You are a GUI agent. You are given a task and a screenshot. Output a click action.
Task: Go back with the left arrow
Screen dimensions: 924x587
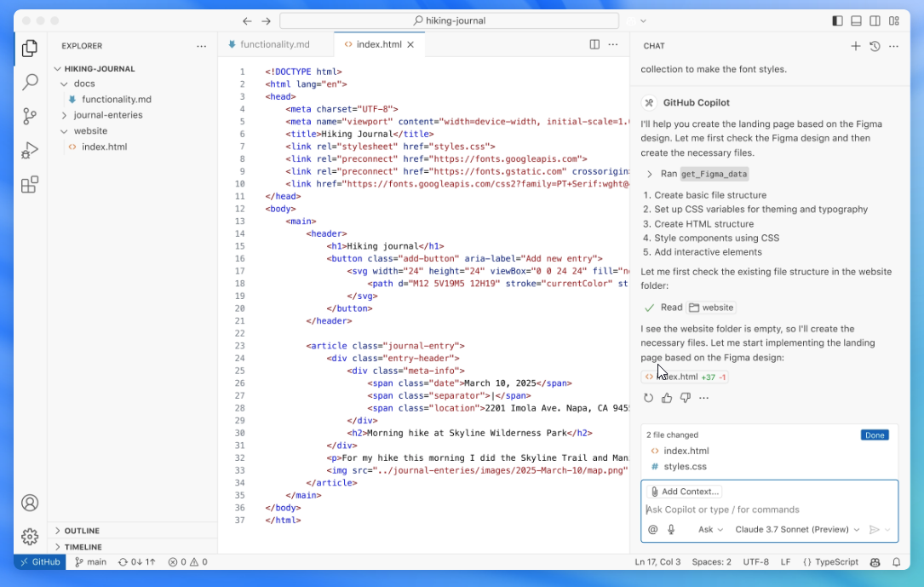247,20
